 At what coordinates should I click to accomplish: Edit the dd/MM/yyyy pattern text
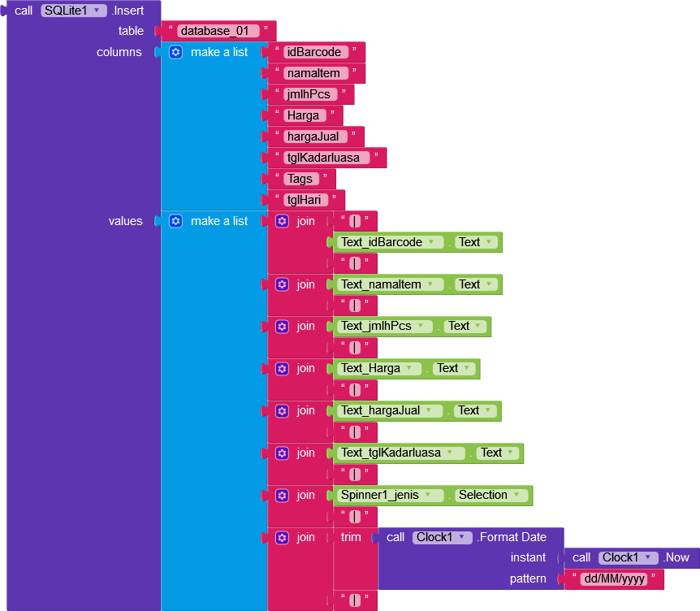(614, 579)
